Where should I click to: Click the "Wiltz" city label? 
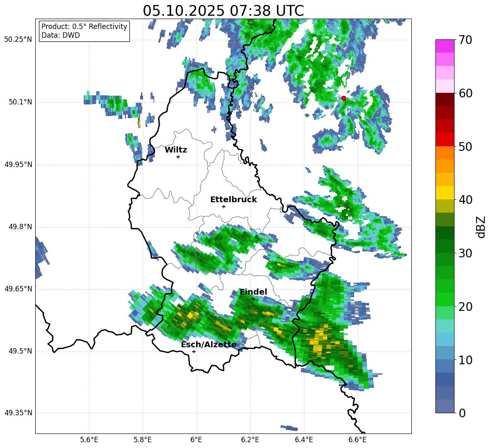click(176, 150)
